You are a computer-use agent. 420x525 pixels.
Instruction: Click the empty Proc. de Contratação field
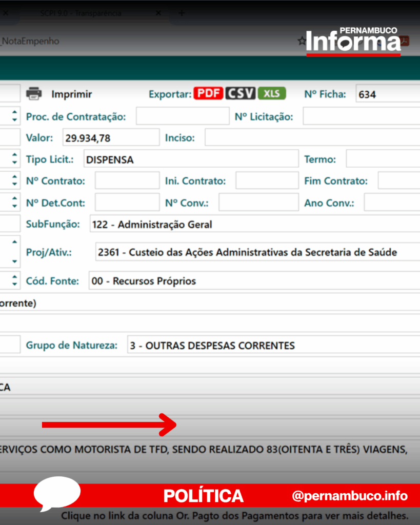click(182, 116)
